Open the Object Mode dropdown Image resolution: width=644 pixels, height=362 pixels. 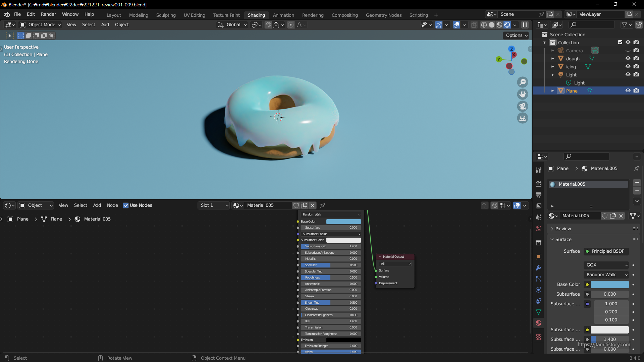click(41, 24)
